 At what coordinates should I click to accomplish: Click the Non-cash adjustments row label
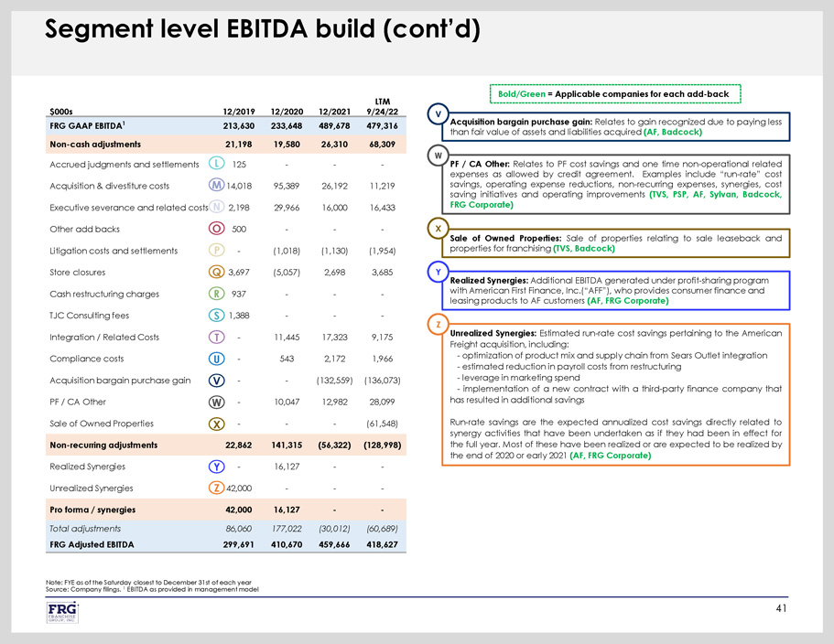point(95,144)
